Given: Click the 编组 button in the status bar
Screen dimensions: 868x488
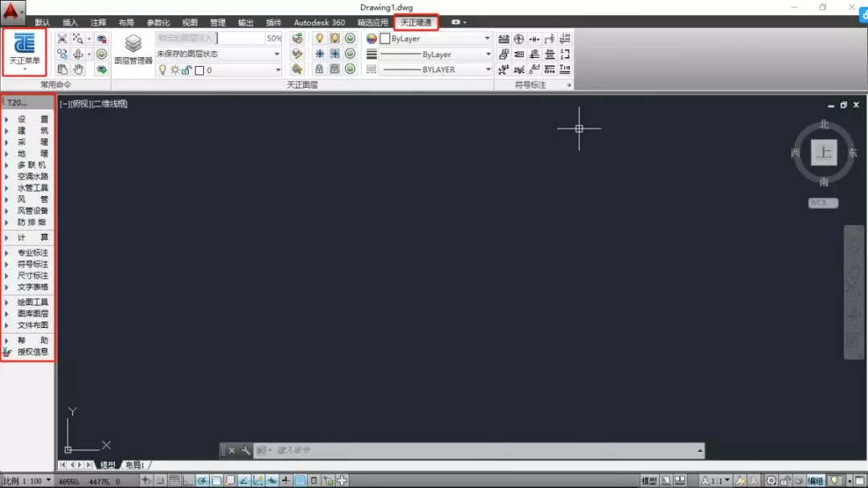Looking at the screenshot, I should tap(816, 481).
